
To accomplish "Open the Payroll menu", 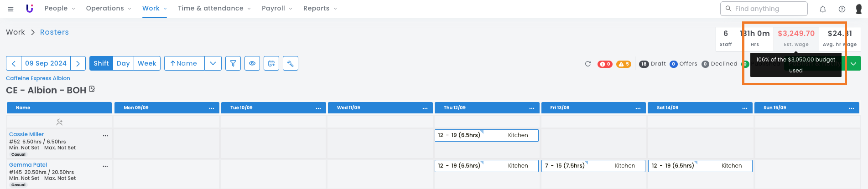I will 277,9.
